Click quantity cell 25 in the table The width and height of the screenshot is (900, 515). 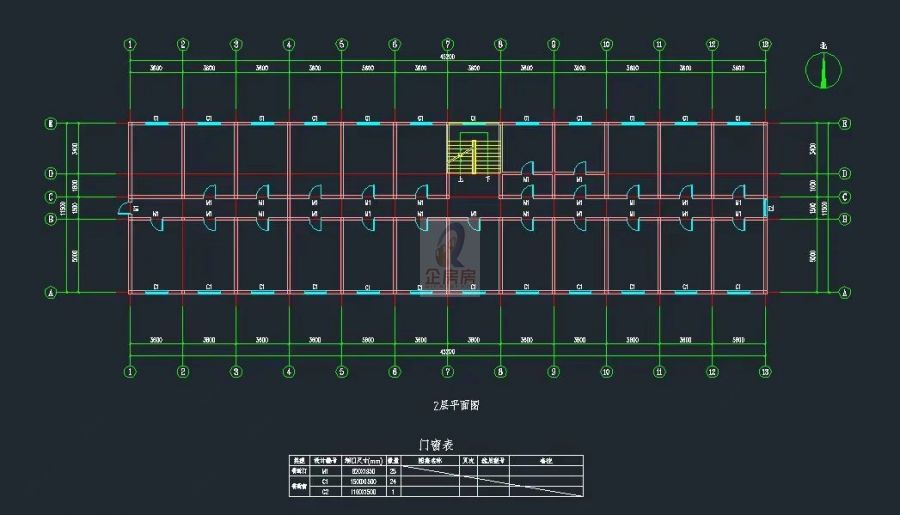(x=393, y=471)
